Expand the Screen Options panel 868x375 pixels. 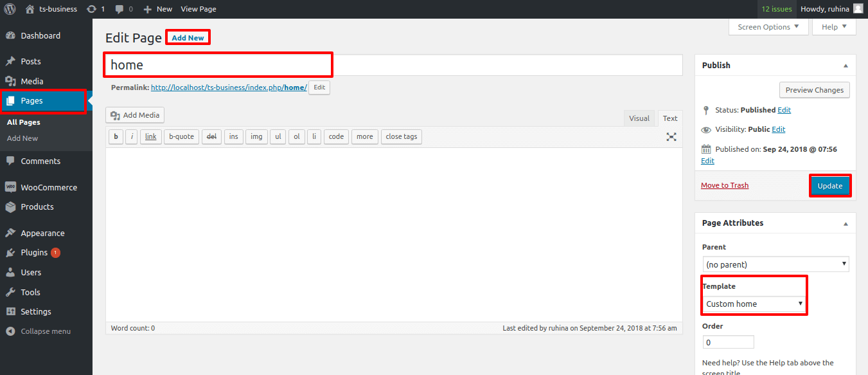tap(768, 27)
